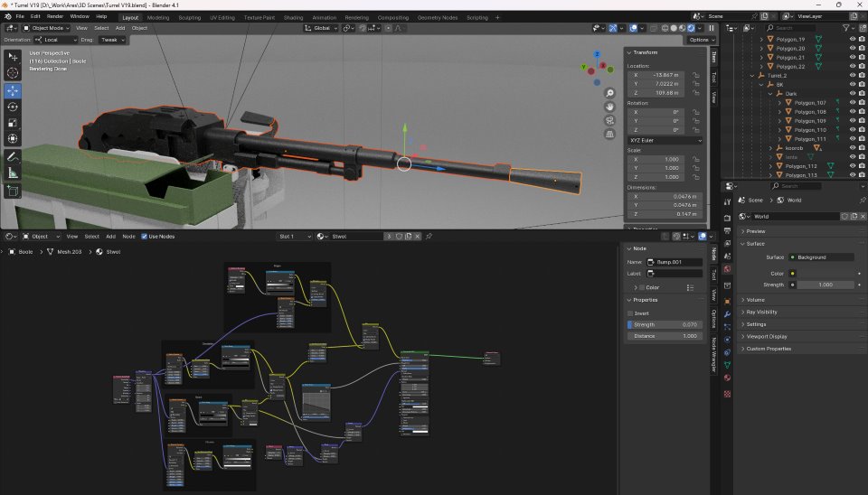Open the Modifiers wrench properties tab

727,314
